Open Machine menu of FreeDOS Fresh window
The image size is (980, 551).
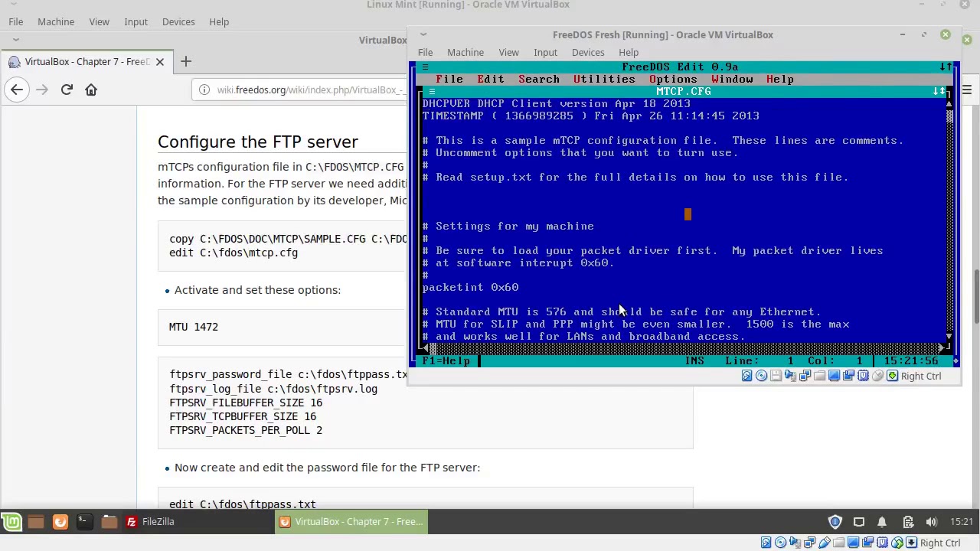(465, 52)
